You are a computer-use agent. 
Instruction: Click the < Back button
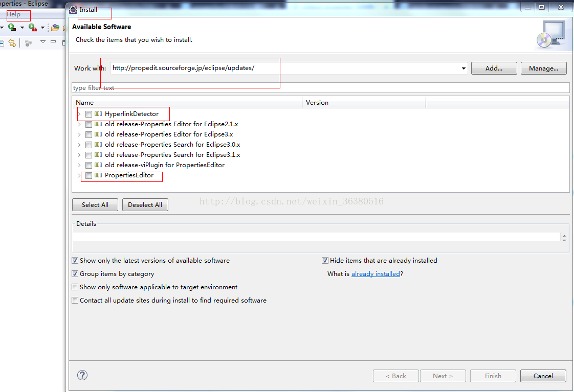coord(396,376)
